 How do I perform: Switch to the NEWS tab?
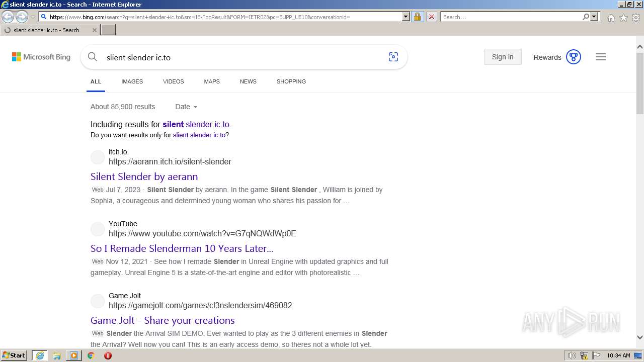tap(248, 81)
